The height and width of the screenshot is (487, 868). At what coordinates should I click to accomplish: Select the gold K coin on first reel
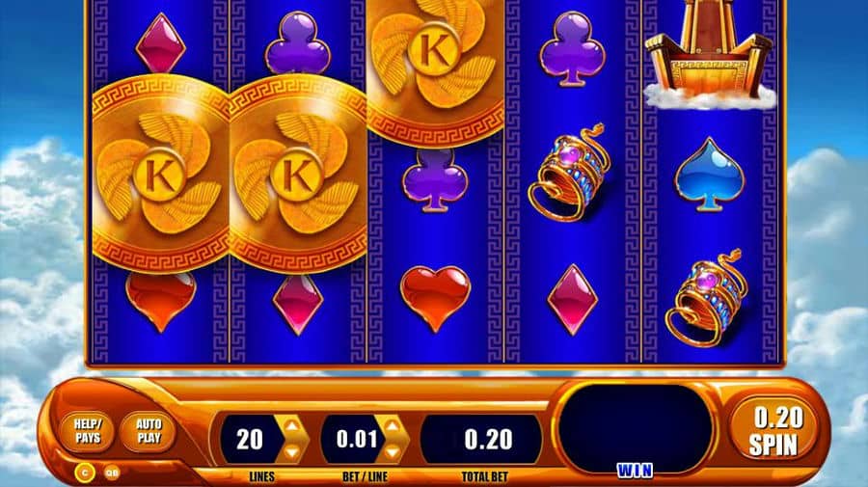click(160, 175)
